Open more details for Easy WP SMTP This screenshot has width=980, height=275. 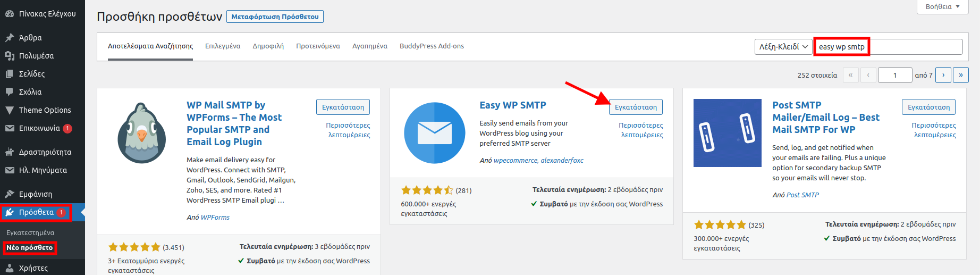coord(641,130)
